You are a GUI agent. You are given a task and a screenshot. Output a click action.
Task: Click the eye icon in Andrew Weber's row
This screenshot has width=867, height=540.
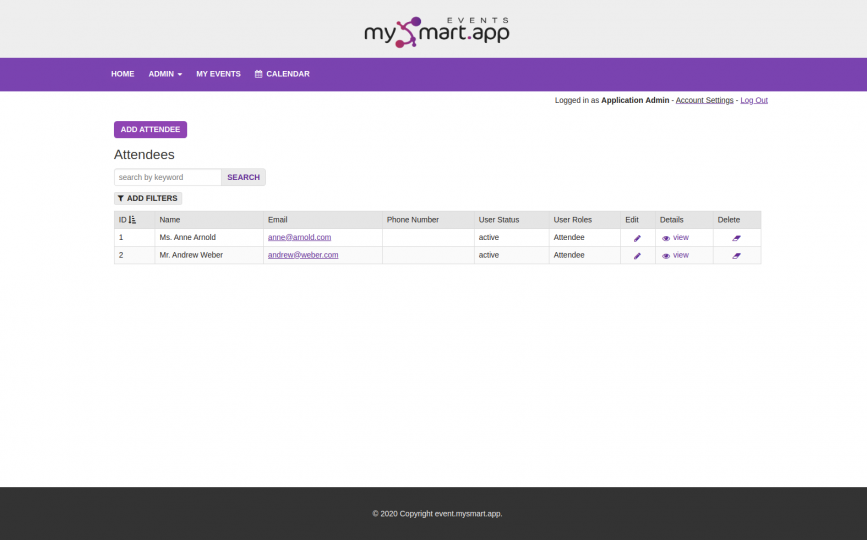tap(666, 256)
